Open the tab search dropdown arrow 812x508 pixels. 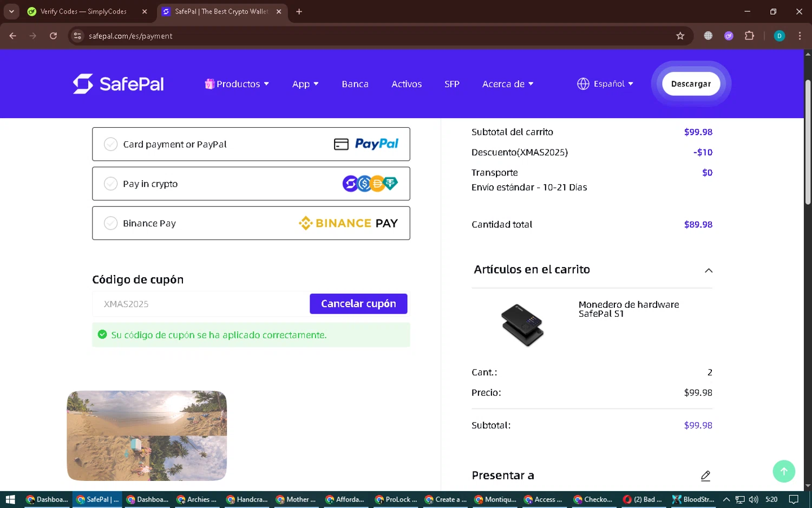[11, 11]
